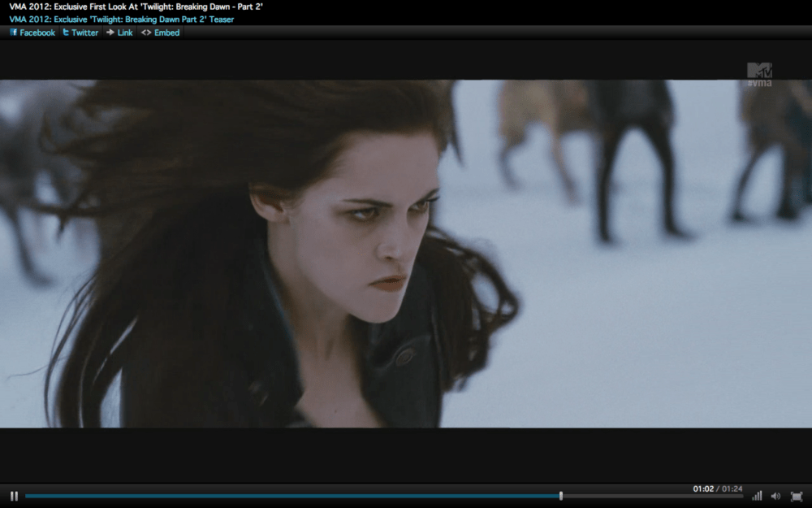The height and width of the screenshot is (508, 812).
Task: Click the 'Exclusive First Look' title heading
Action: click(136, 7)
